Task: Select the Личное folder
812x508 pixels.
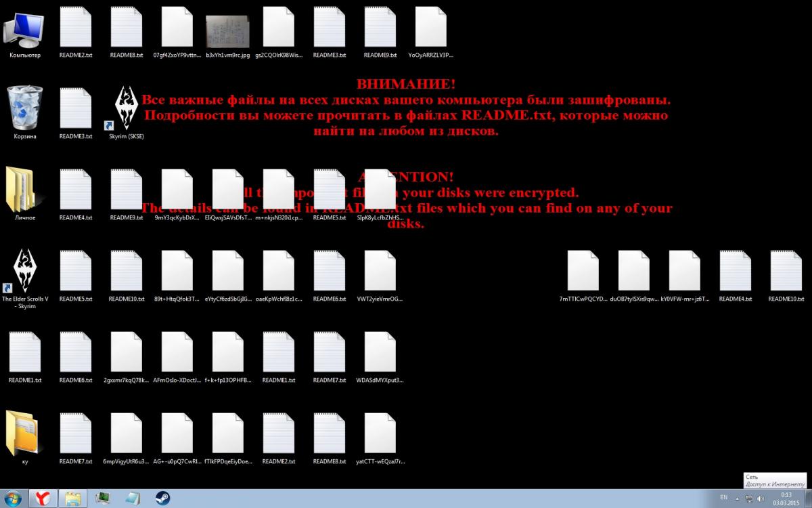Action: click(x=24, y=194)
